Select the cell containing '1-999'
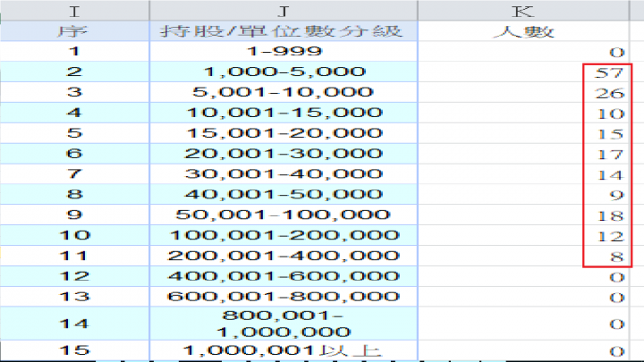 point(284,51)
